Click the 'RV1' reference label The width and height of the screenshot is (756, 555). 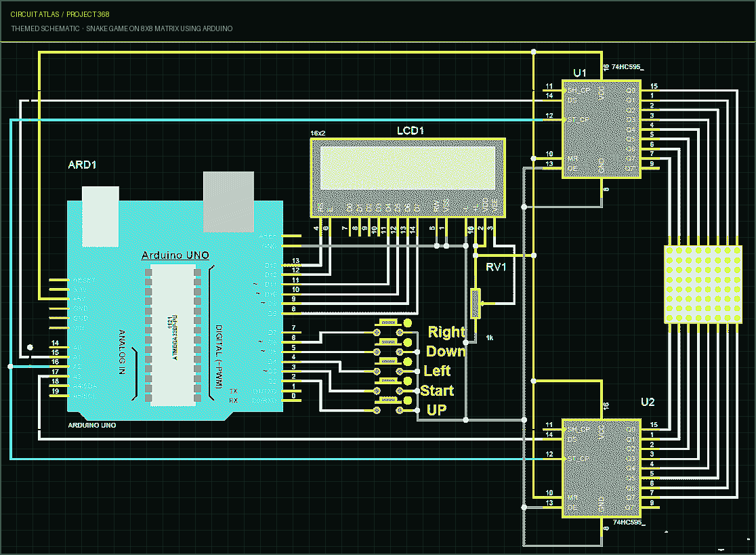(x=496, y=267)
